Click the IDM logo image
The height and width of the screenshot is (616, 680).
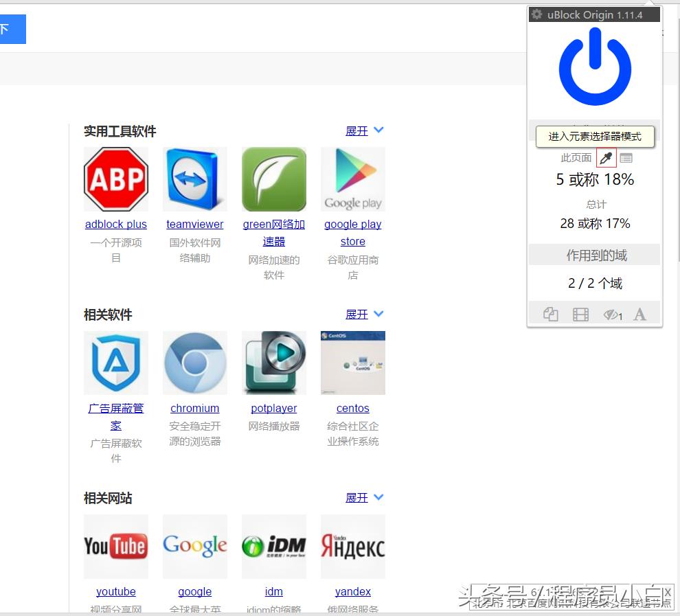(x=273, y=546)
